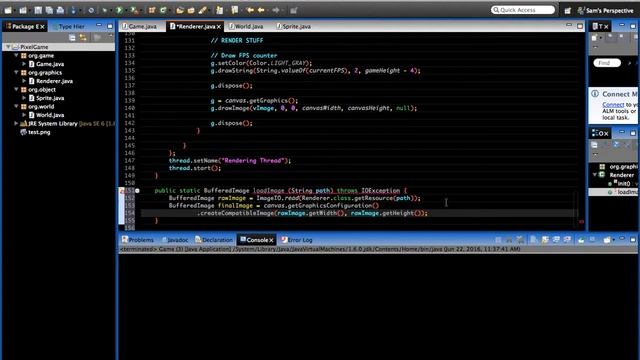Collapse the org.game package
This screenshot has width=640, height=360.
[x=16, y=56]
